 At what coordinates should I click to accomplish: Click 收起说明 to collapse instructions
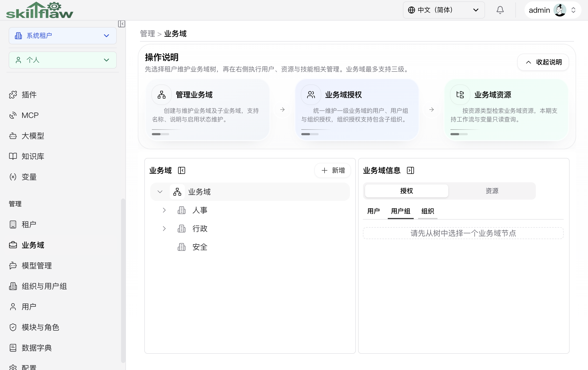tap(543, 62)
